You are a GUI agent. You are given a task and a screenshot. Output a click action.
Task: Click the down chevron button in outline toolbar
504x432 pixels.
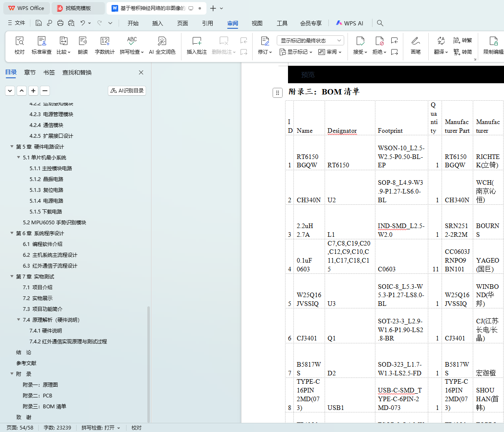(10, 91)
